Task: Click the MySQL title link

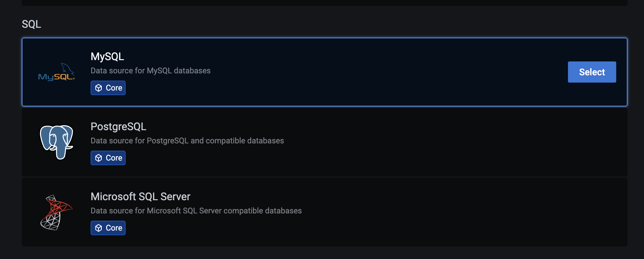Action: click(x=107, y=56)
